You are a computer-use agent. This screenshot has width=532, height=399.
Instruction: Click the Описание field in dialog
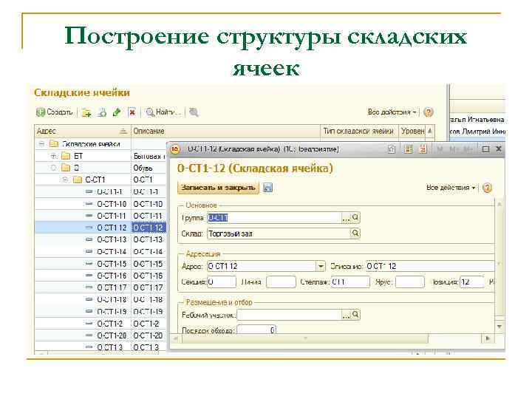pyautogui.click(x=430, y=266)
